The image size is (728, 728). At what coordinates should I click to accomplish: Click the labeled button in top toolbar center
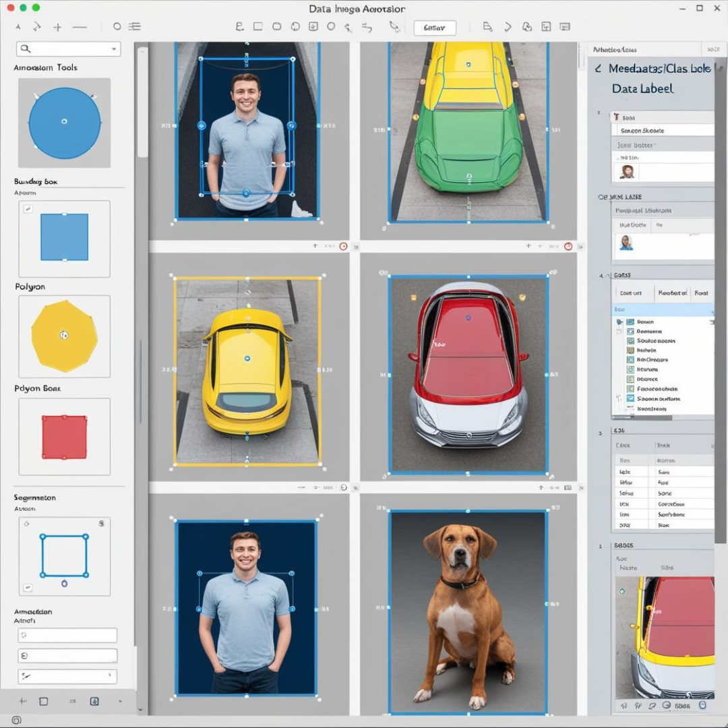click(434, 28)
